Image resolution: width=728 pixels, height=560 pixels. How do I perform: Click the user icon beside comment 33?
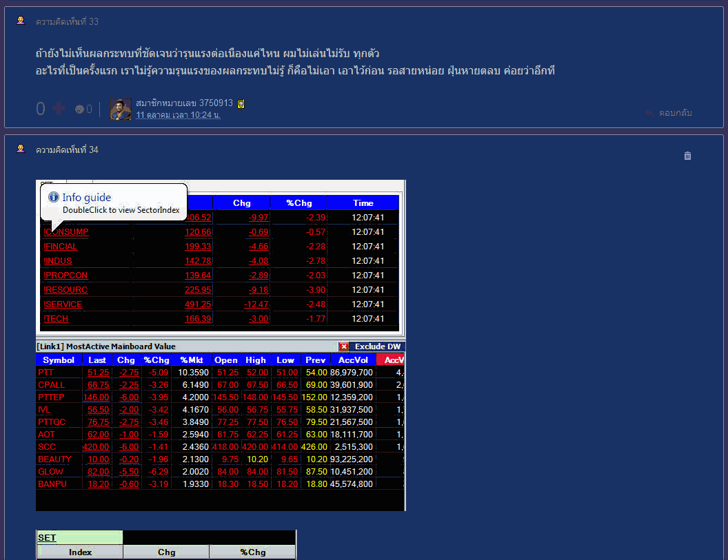tap(21, 21)
